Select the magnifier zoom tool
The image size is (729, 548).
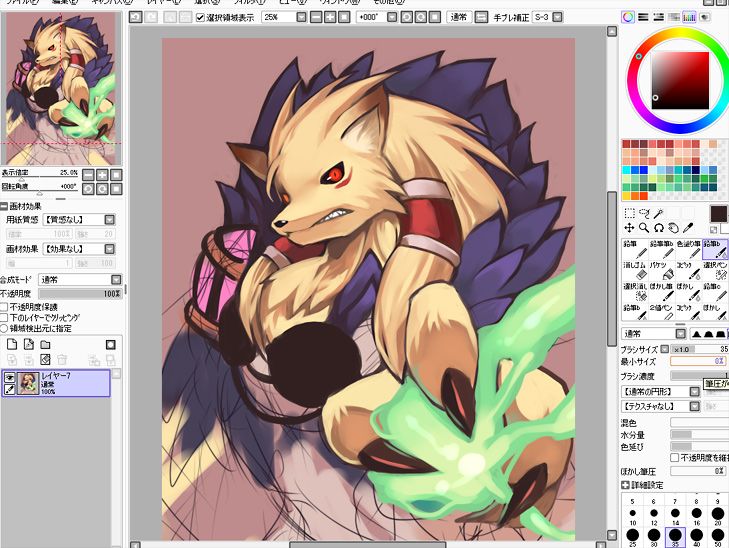tap(644, 228)
